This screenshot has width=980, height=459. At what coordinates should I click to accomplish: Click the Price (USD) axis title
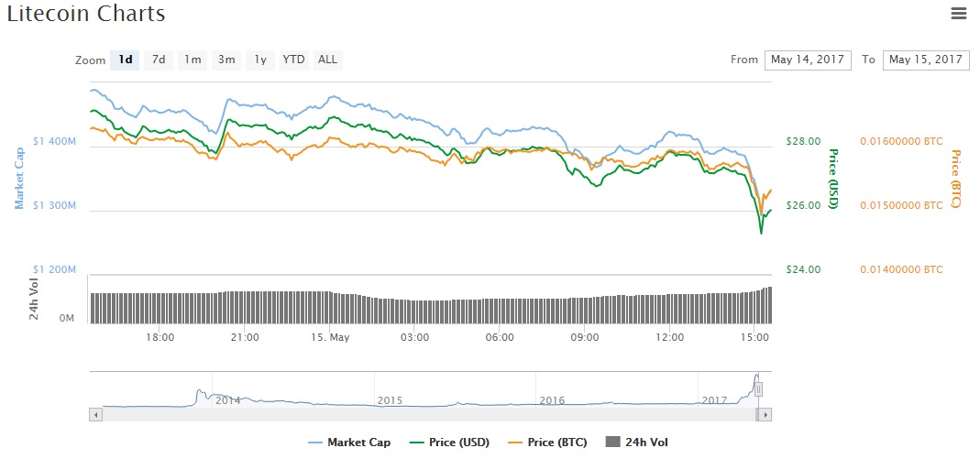[x=832, y=179]
